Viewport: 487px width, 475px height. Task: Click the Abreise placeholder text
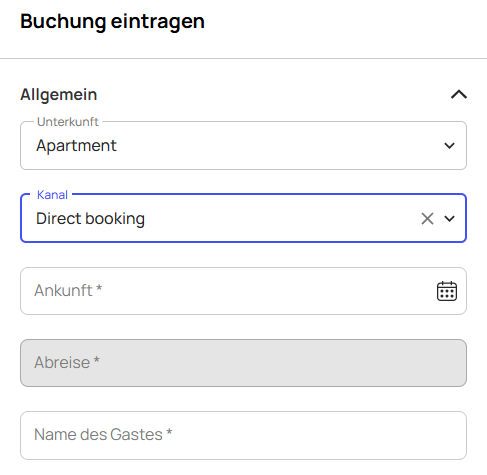tap(67, 362)
